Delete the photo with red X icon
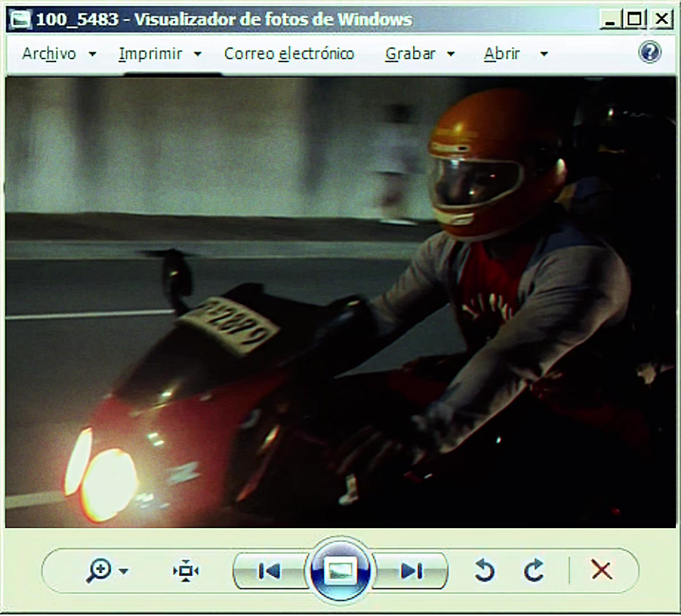Image resolution: width=681 pixels, height=616 pixels. click(602, 570)
